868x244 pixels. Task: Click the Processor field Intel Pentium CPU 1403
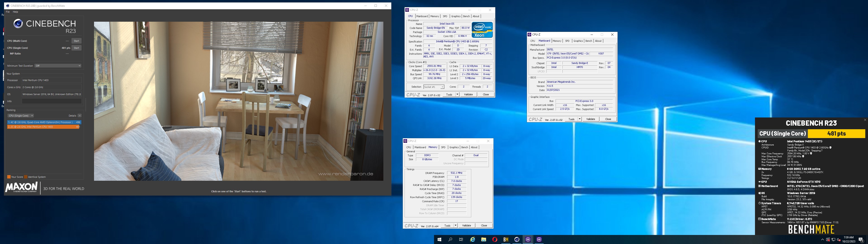click(x=52, y=80)
